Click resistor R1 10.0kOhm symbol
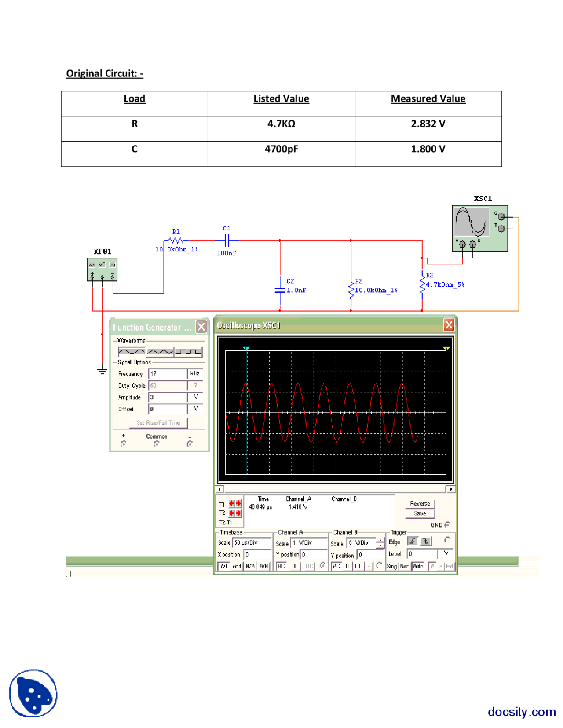The image size is (563, 728). tap(176, 240)
